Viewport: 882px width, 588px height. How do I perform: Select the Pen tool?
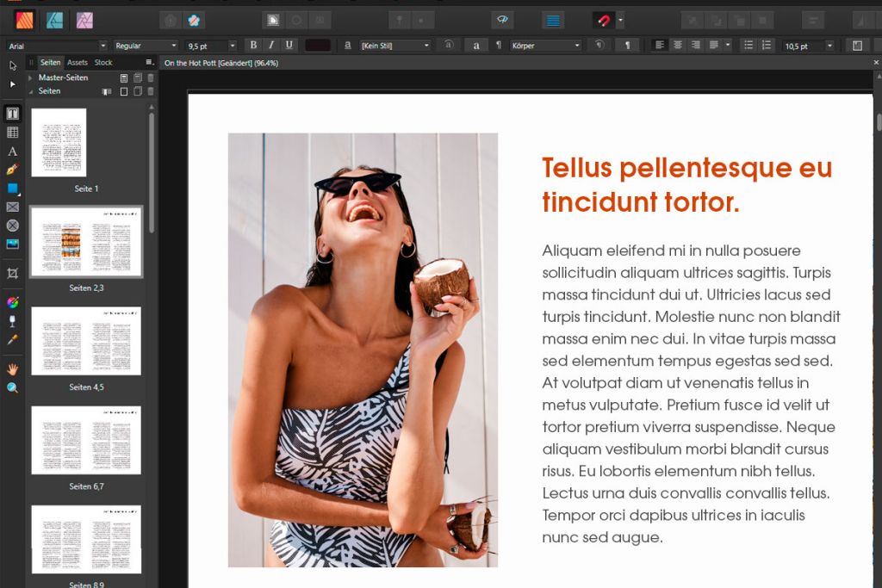[x=12, y=170]
